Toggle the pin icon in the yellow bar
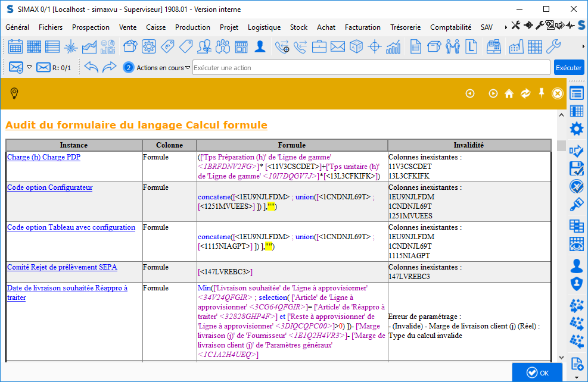Image resolution: width=588 pixels, height=382 pixels. pyautogui.click(x=542, y=93)
